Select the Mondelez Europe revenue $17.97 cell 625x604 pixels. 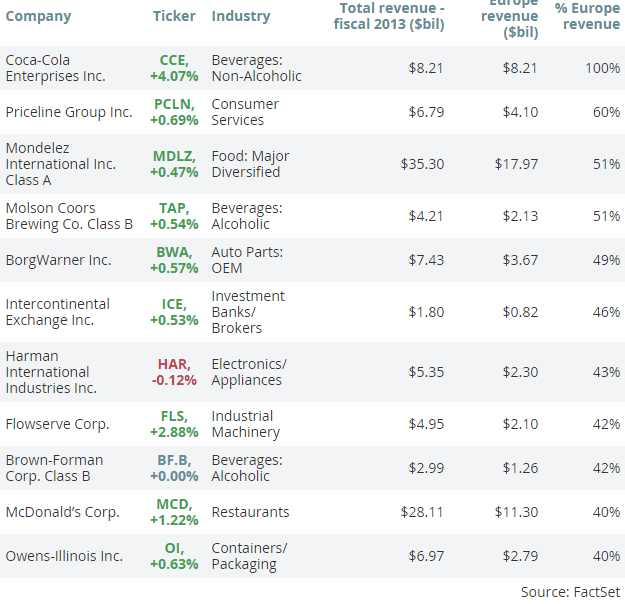point(516,164)
